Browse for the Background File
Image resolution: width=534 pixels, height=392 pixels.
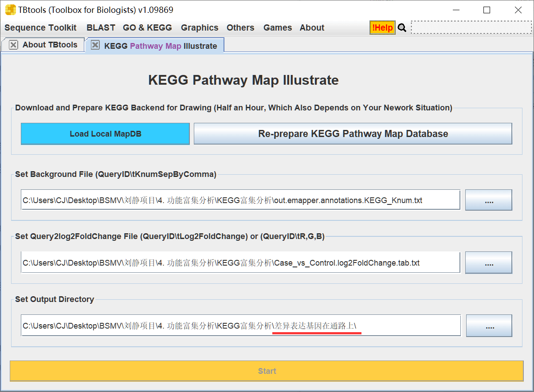coord(489,200)
